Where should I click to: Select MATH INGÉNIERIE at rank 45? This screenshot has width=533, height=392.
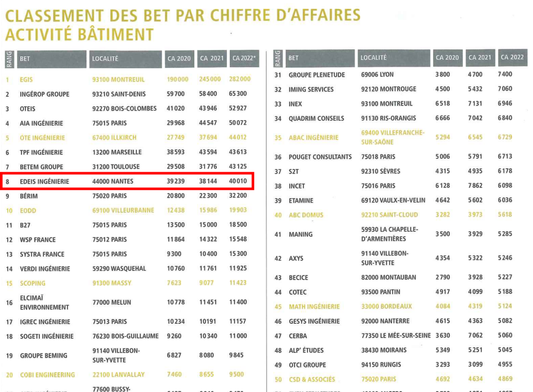[x=314, y=307]
